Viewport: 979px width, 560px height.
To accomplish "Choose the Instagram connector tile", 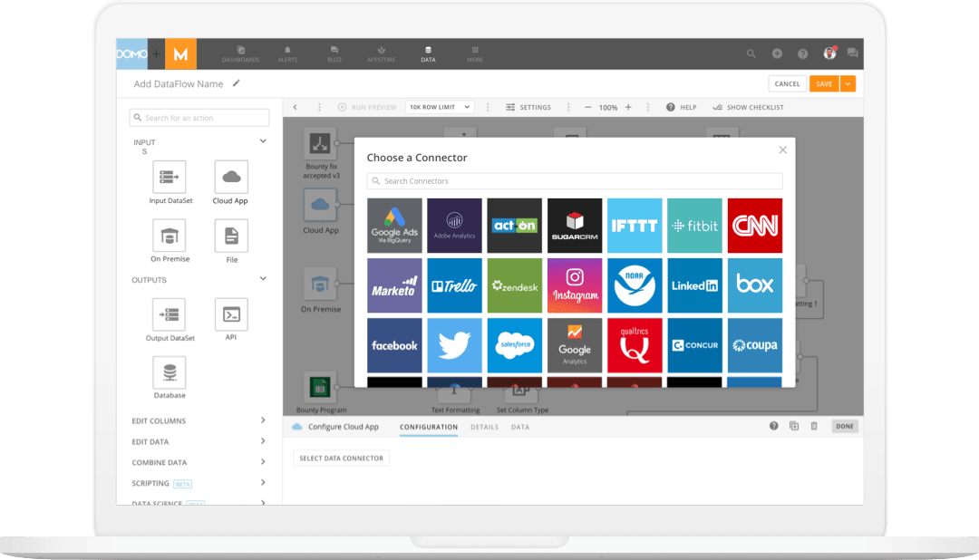I will [575, 285].
